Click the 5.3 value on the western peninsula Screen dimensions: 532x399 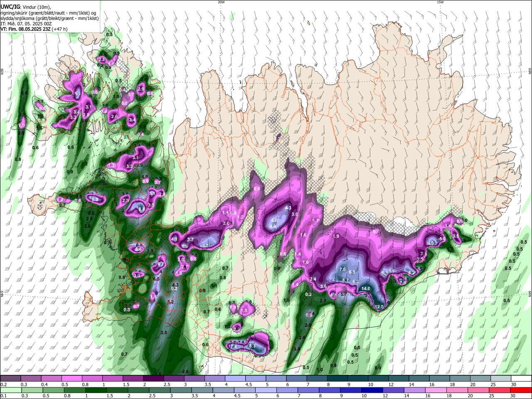tap(95, 199)
